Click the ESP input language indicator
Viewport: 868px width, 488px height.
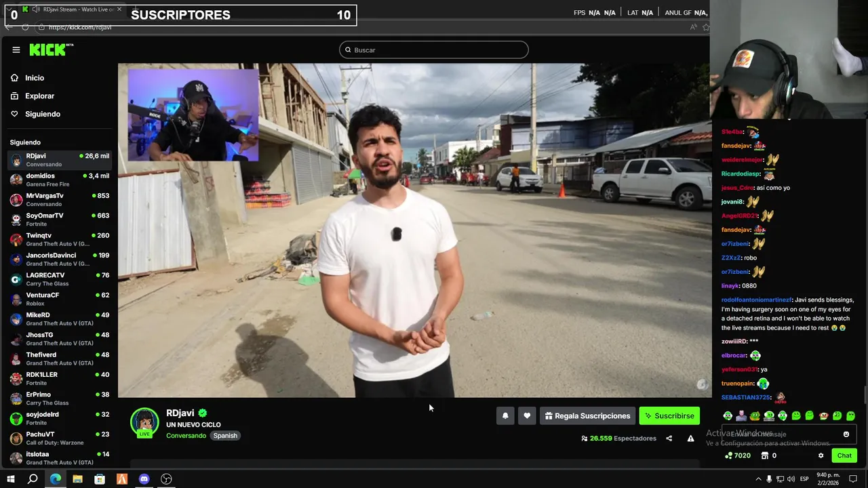pos(804,479)
